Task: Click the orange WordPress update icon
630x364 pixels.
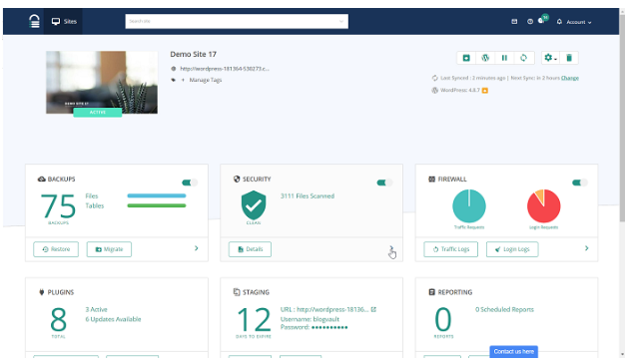Action: click(485, 91)
